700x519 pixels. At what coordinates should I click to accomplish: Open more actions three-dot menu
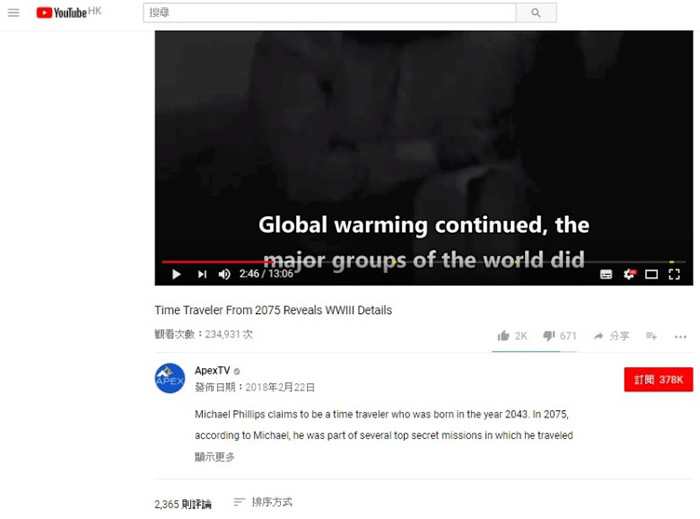coord(680,336)
